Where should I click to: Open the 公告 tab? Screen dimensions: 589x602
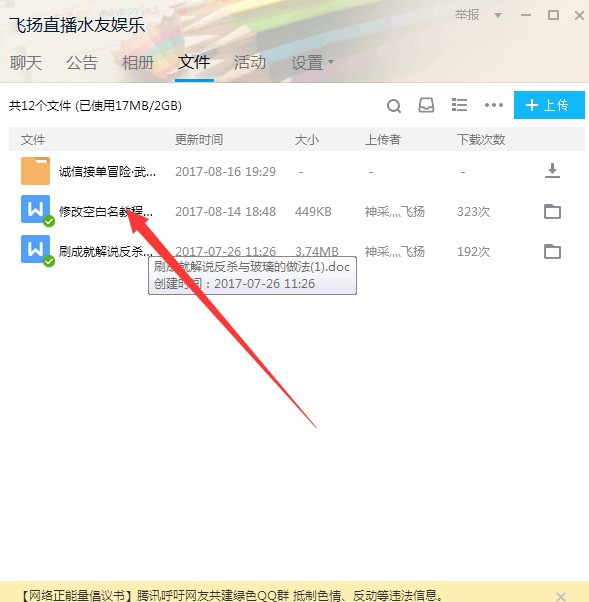tap(82, 63)
